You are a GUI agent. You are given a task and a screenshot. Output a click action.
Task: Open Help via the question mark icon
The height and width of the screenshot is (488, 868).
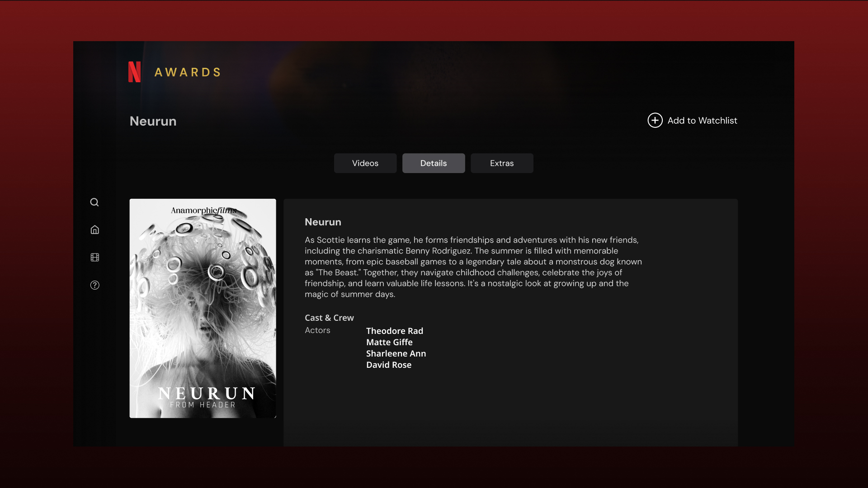[94, 285]
